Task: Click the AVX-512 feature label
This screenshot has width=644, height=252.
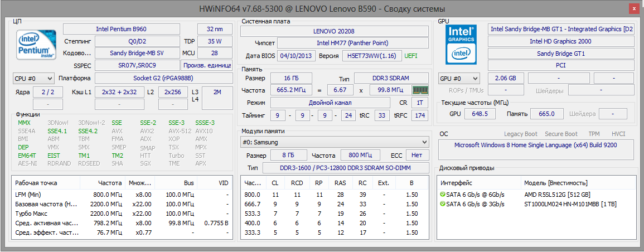Action: pyautogui.click(x=180, y=132)
